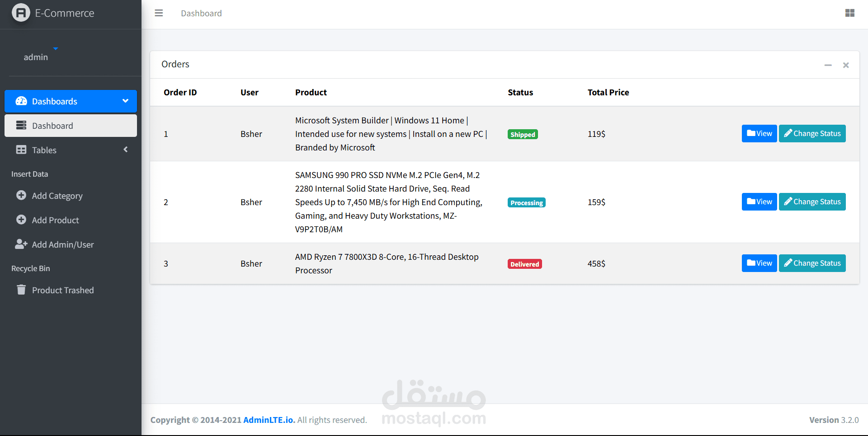Click the 458$ total price cell
The height and width of the screenshot is (436, 868).
(x=596, y=263)
